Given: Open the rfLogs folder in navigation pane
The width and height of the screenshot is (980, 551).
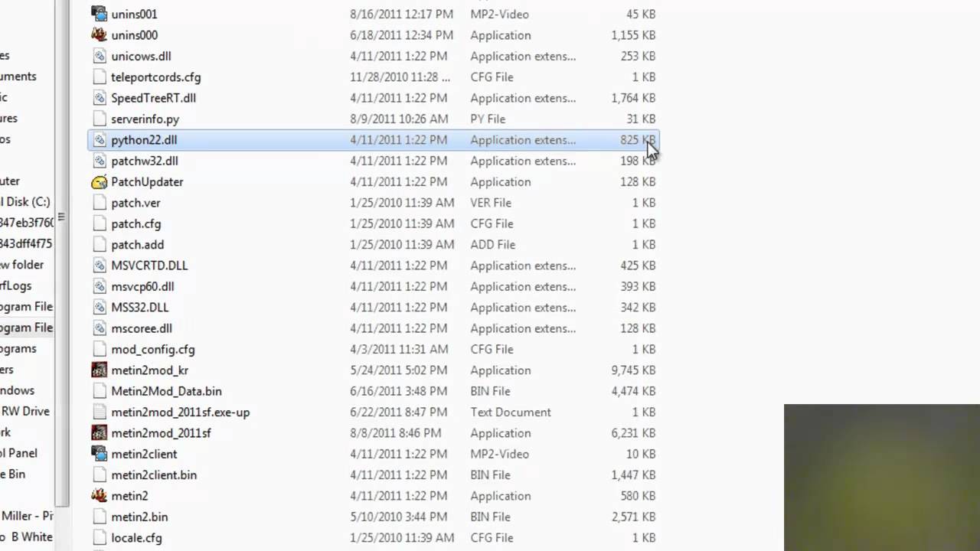Looking at the screenshot, I should click(x=16, y=285).
